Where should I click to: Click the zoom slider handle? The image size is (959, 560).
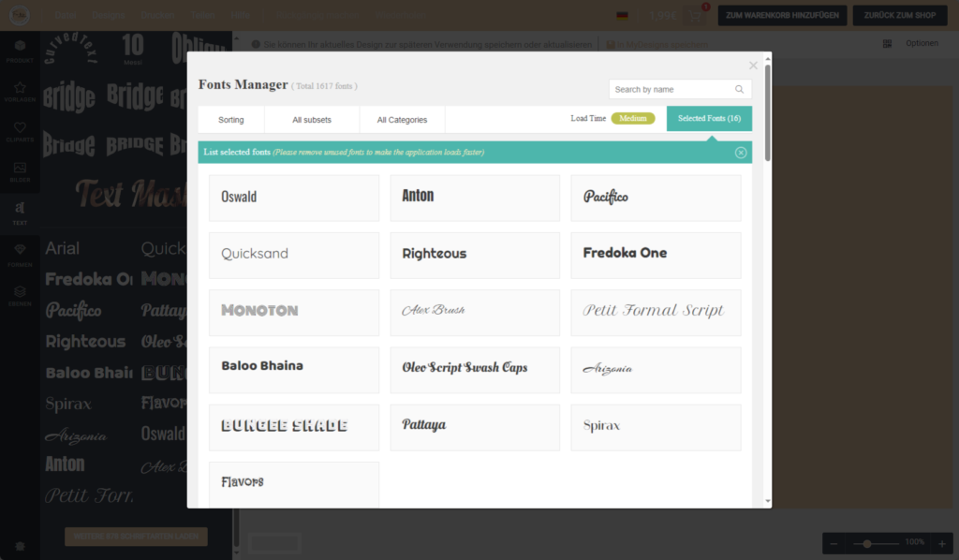point(868,543)
